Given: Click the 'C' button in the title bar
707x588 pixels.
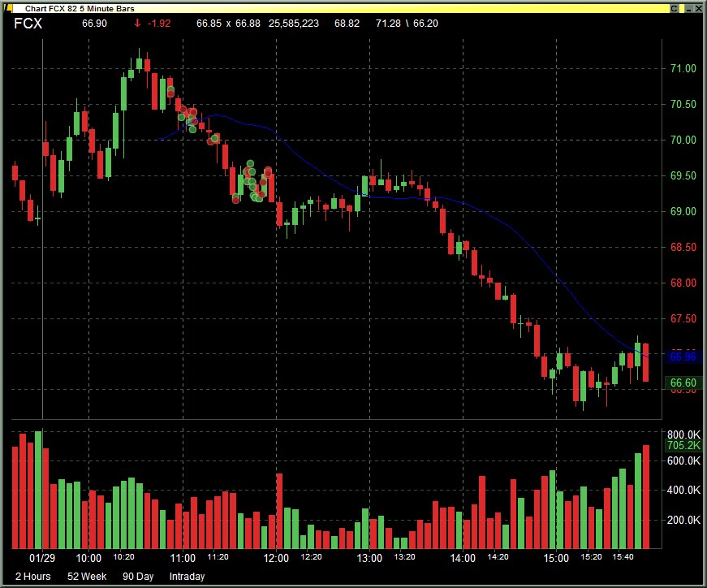Looking at the screenshot, I should point(674,8).
